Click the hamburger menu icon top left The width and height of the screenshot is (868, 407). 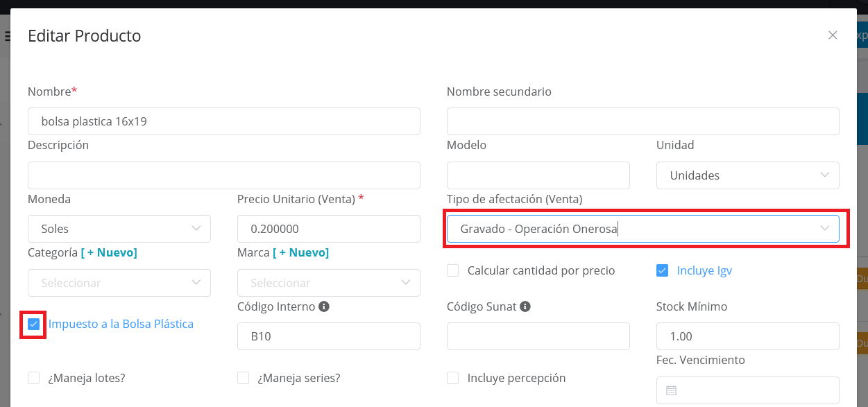[x=8, y=35]
